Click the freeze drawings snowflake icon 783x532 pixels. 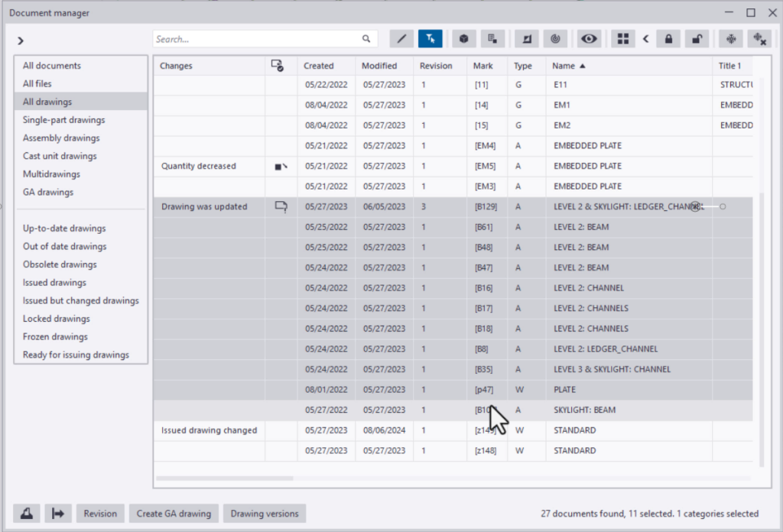click(731, 38)
